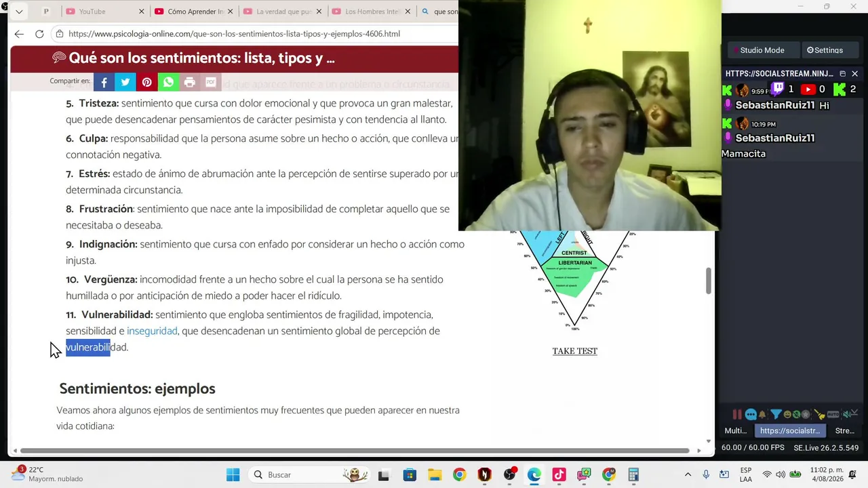Reload the psicologia-online page
868x488 pixels.
pos(39,34)
